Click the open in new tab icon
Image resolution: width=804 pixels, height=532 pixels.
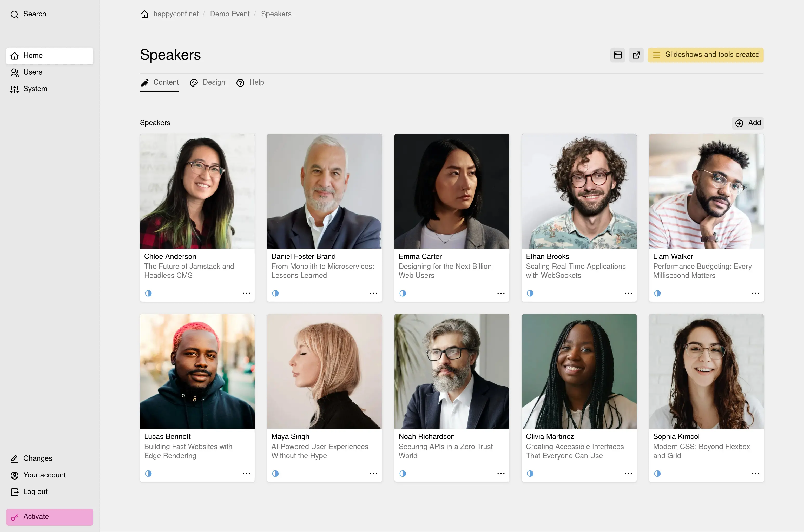[x=636, y=55]
